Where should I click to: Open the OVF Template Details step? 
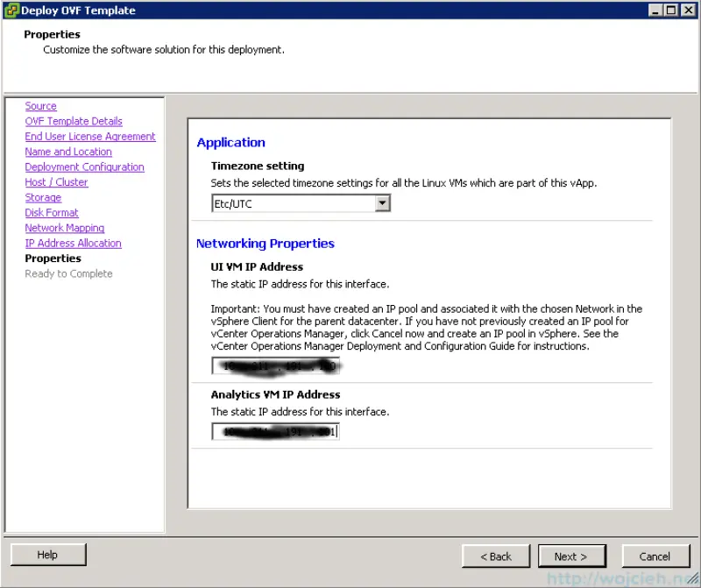pos(73,121)
